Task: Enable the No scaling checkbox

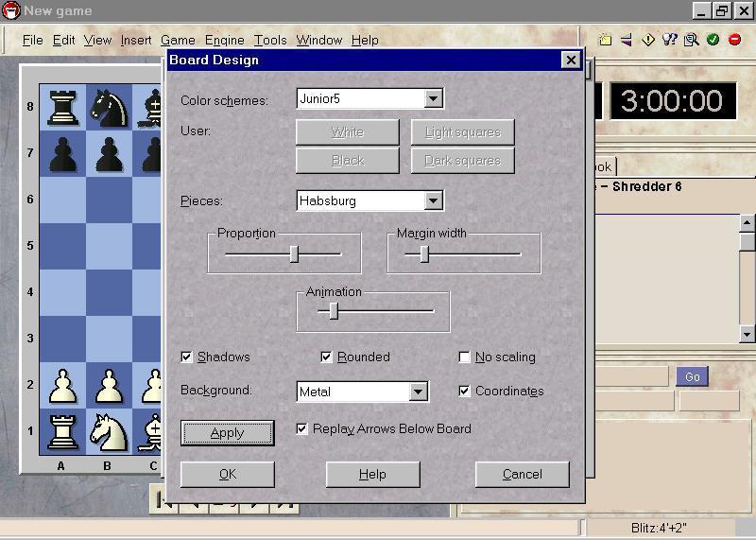Action: coord(465,357)
